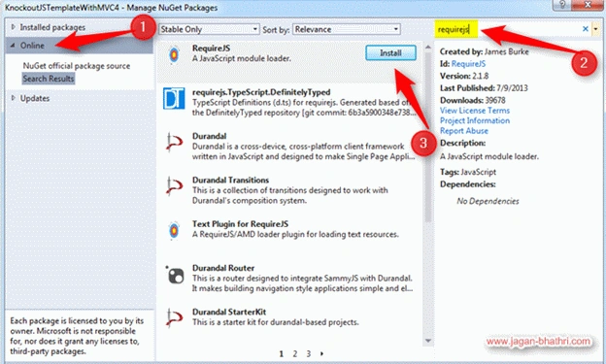Viewport: 606px width, 364px height.
Task: Open View License Terms link
Action: pyautogui.click(x=475, y=111)
